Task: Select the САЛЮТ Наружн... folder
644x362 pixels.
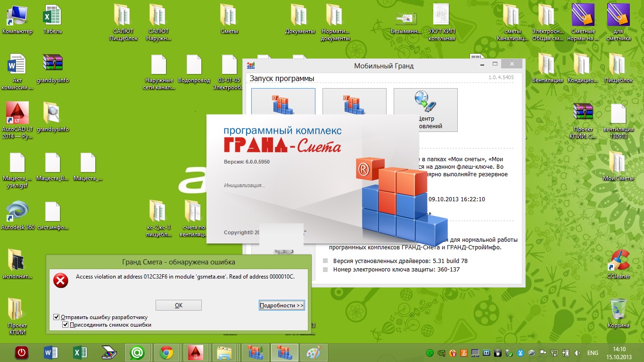Action: [158, 23]
